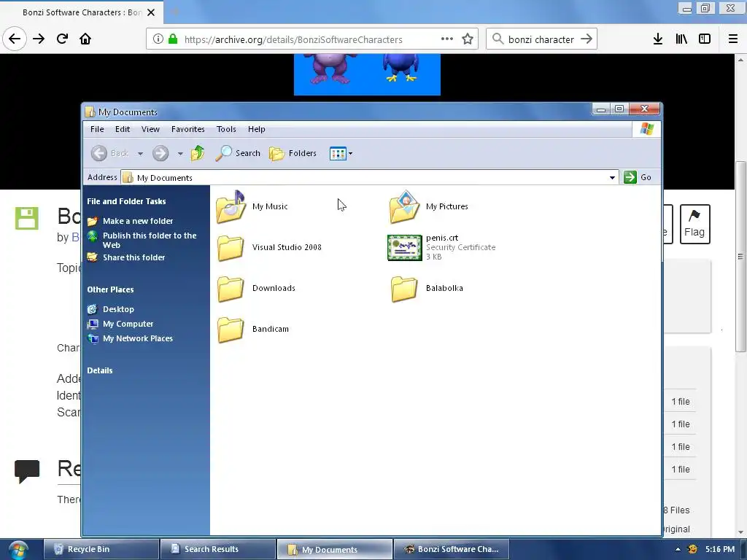Click the Bonzi tray icon
747x560 pixels.
coord(692,549)
